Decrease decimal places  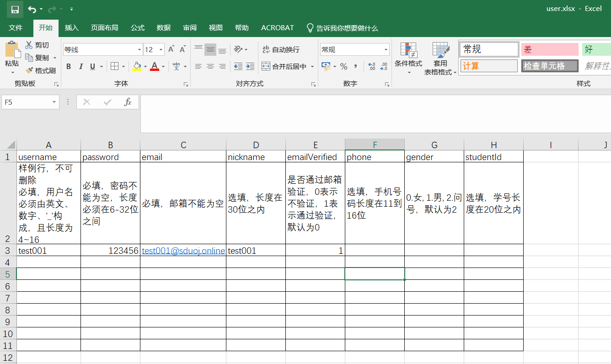pyautogui.click(x=384, y=66)
